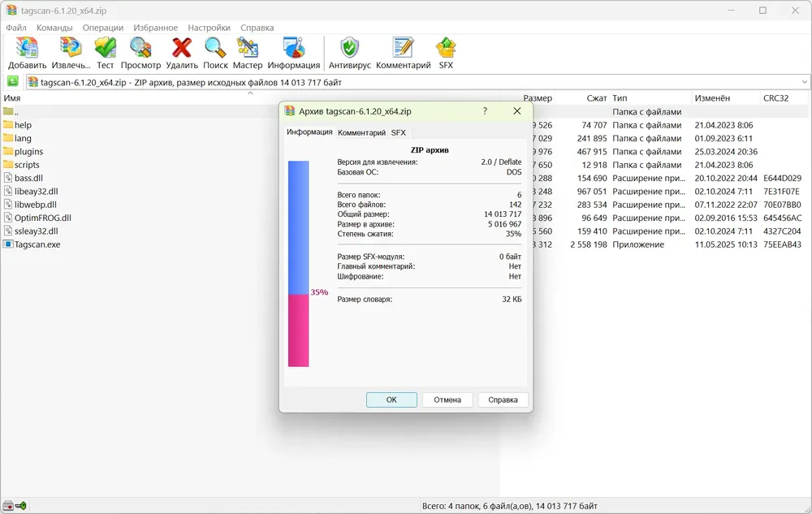Switch to the Комментарий tab in the dialog
The image size is (812, 514).
point(361,133)
